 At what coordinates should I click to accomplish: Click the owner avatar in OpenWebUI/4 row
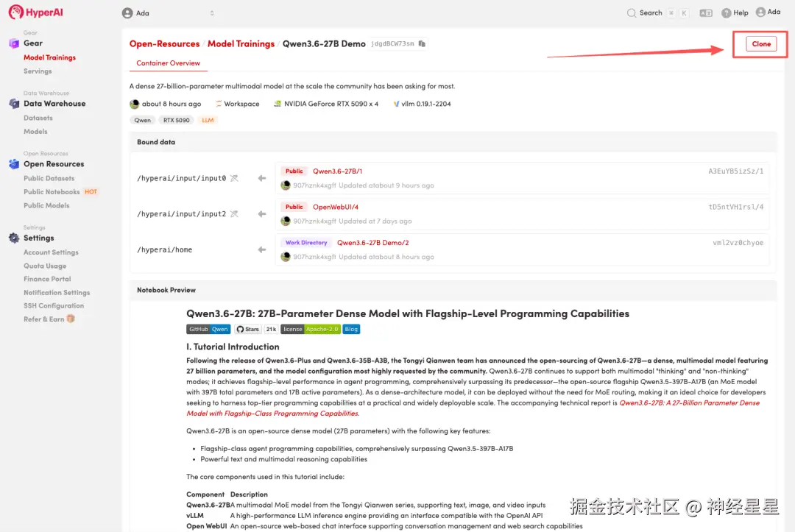point(286,221)
